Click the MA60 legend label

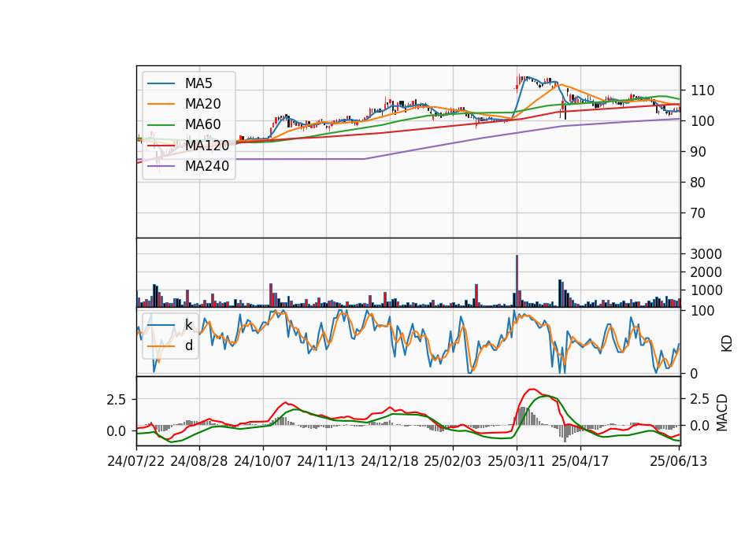click(x=202, y=125)
